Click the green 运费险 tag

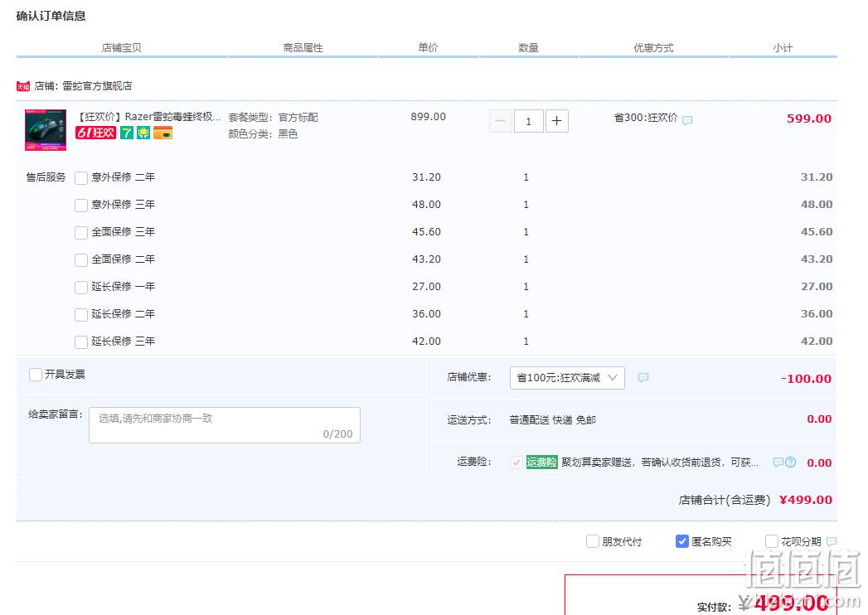pos(541,462)
